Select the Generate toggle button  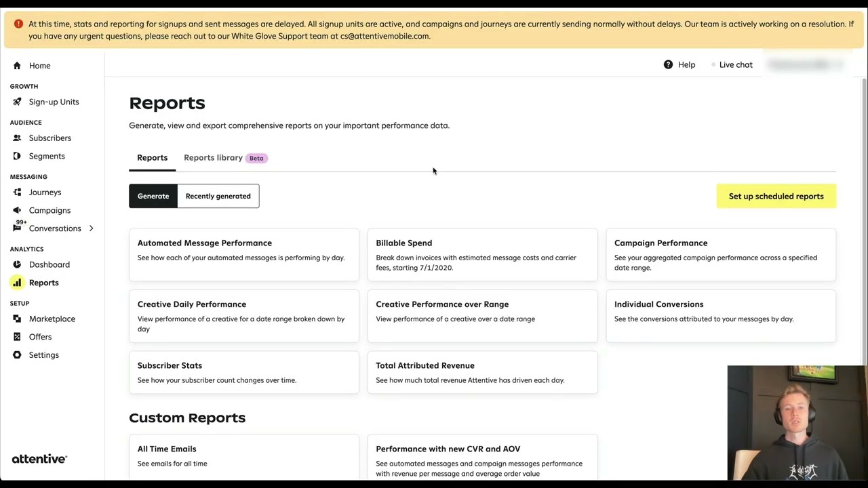[x=153, y=196]
